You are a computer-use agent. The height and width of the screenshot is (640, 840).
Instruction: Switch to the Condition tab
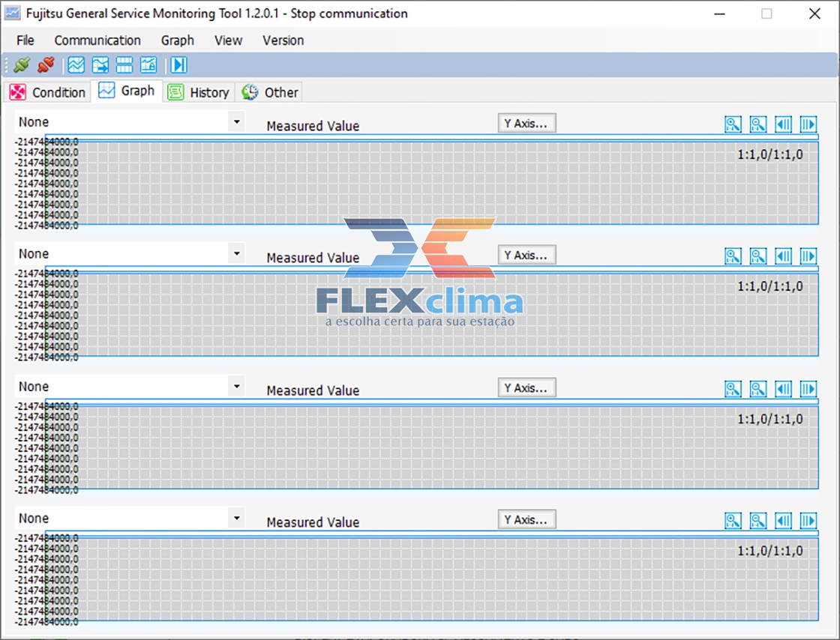[48, 92]
